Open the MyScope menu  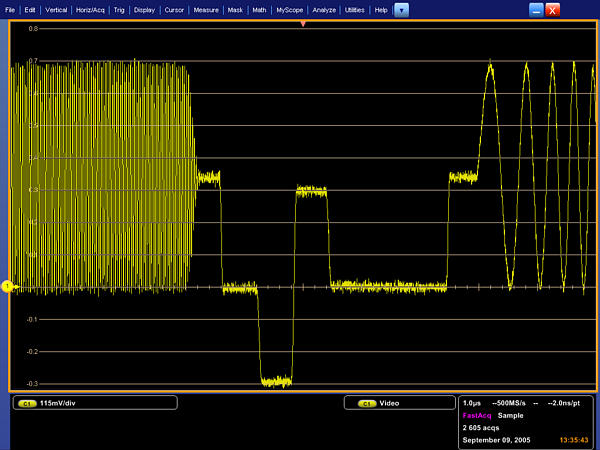pos(289,9)
